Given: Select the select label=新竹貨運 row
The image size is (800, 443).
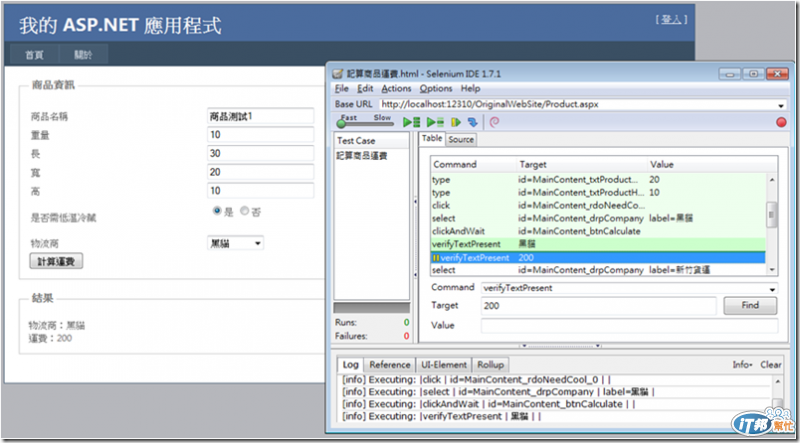Looking at the screenshot, I should pyautogui.click(x=598, y=270).
